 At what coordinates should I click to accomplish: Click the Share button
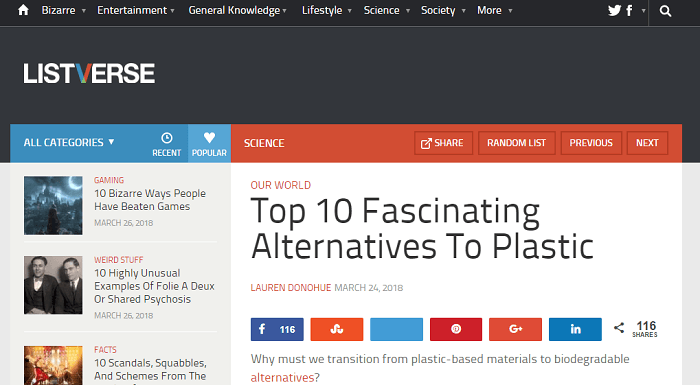[443, 143]
